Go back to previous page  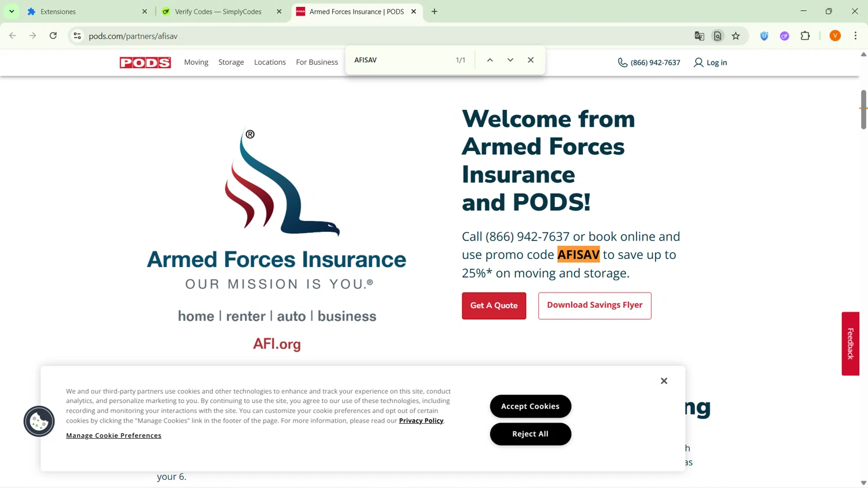click(x=13, y=36)
